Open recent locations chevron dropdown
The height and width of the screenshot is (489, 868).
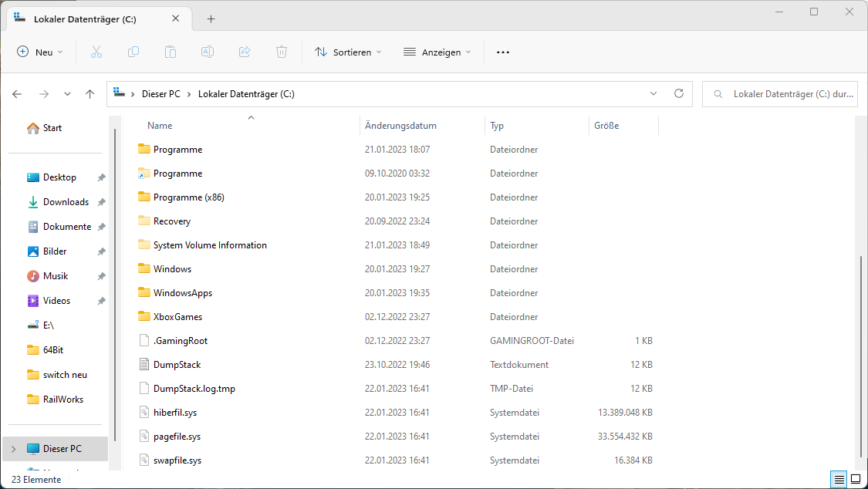click(x=67, y=94)
